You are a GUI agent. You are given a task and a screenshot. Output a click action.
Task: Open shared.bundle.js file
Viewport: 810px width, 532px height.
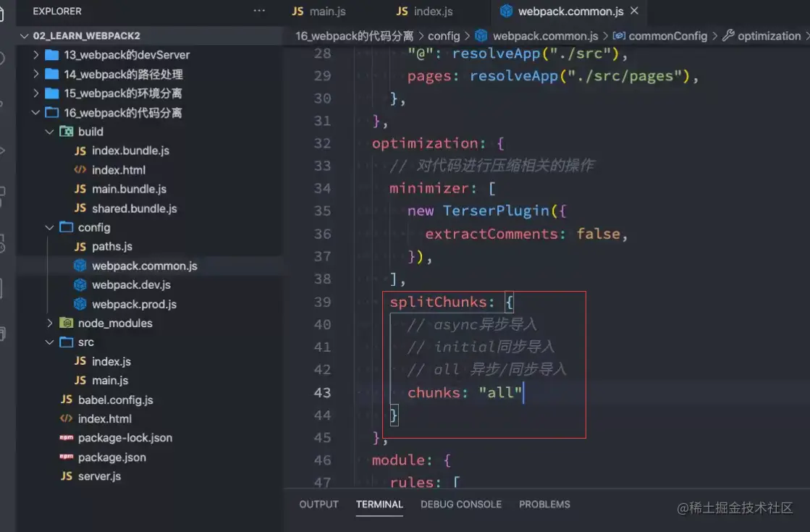(135, 208)
